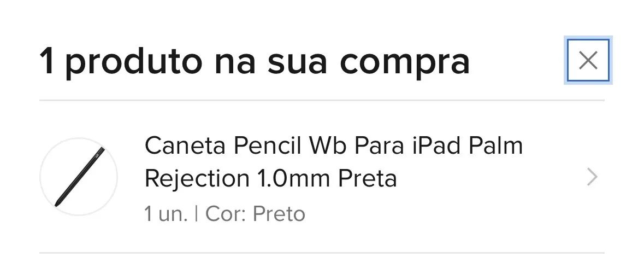Click the word 'Pencil' in product title

[x=268, y=146]
